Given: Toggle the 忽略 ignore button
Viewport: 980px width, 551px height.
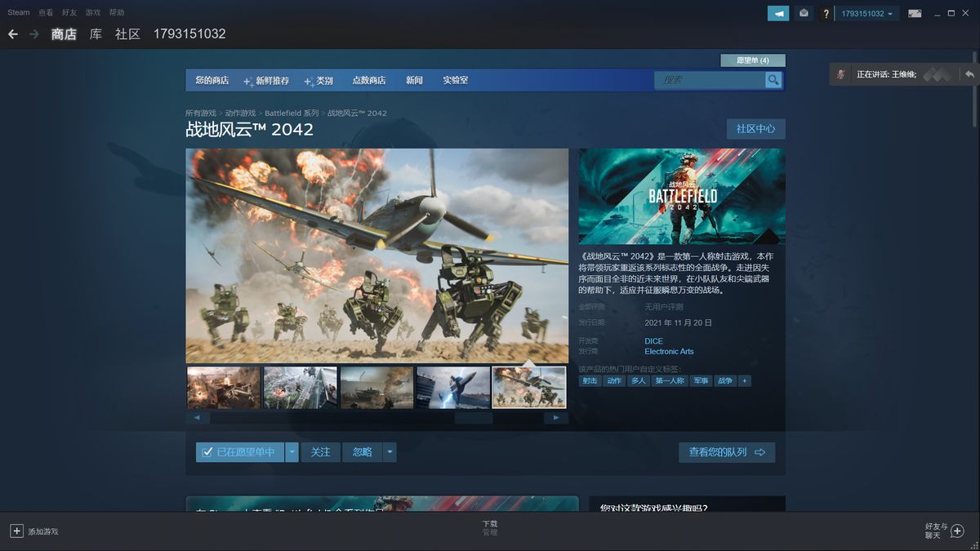Looking at the screenshot, I should (x=362, y=452).
